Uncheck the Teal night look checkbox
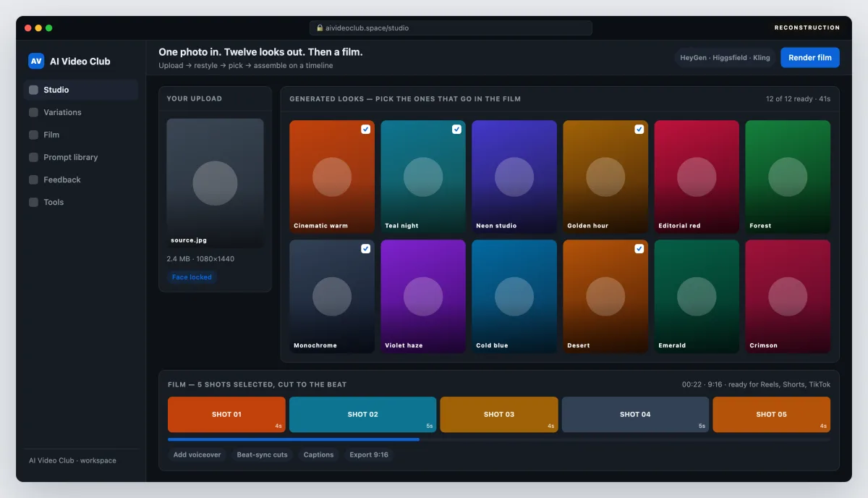Image resolution: width=868 pixels, height=498 pixels. [x=457, y=129]
